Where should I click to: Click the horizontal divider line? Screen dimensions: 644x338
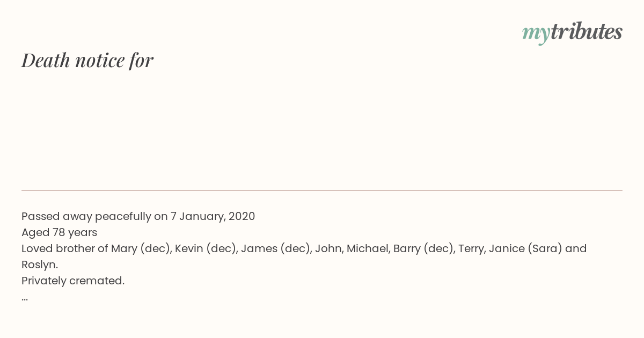pyautogui.click(x=322, y=190)
